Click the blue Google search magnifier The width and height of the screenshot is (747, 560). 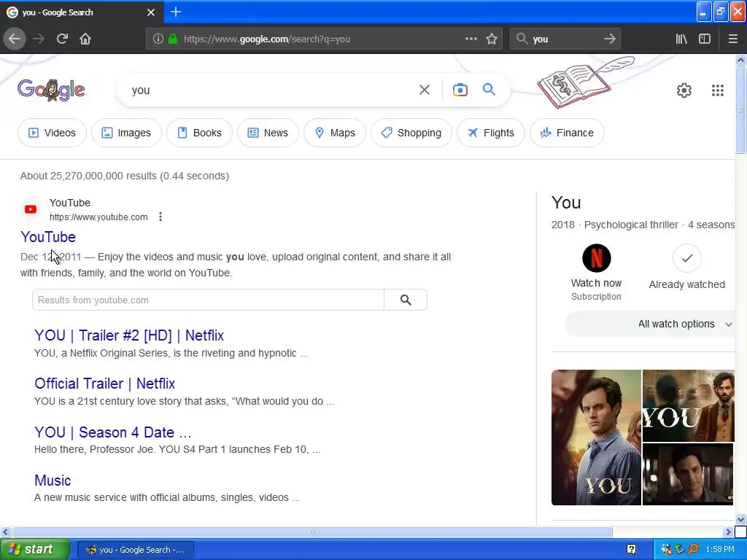point(489,90)
